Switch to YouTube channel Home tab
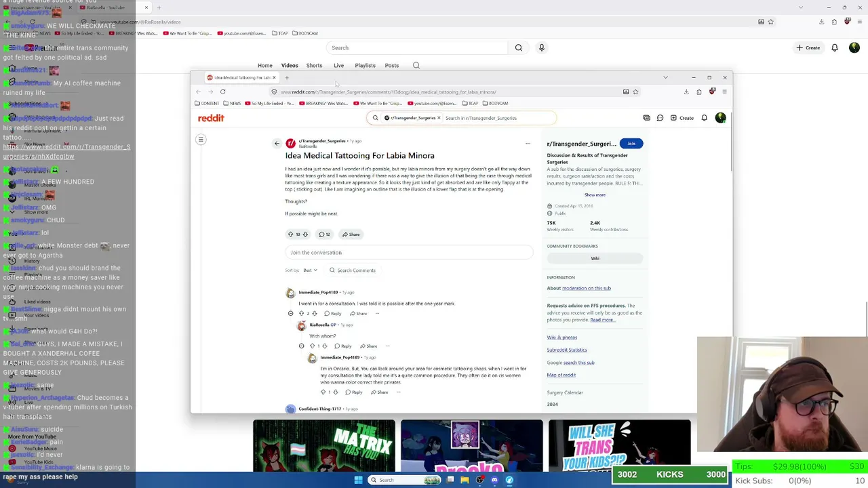The width and height of the screenshot is (868, 488). (265, 66)
